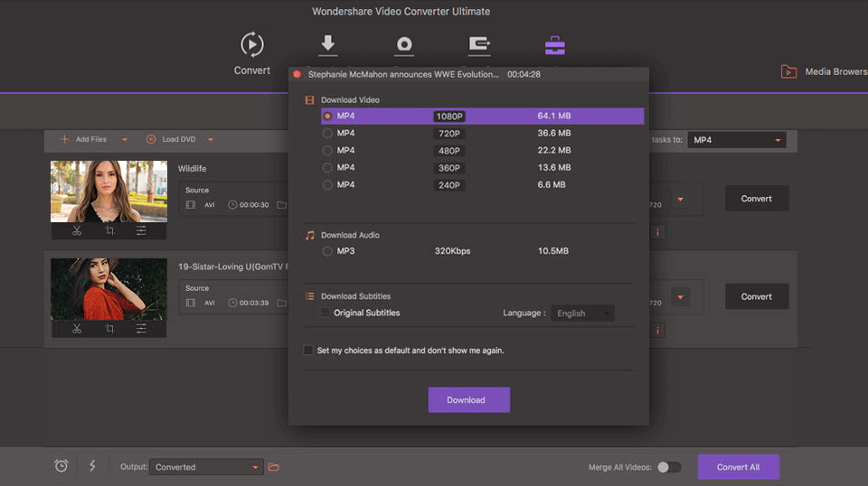Open effects adjust icon under Sistar video thumbnail

coord(141,329)
